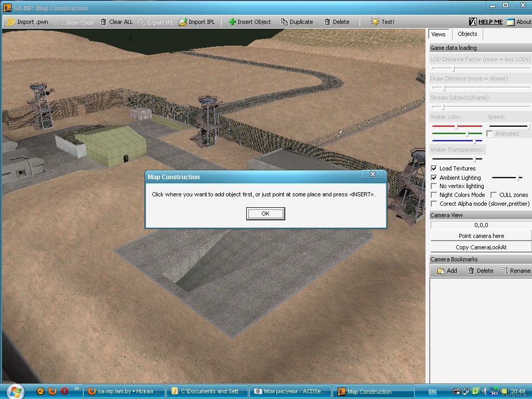Viewport: 532px width, 399px height.
Task: Click the Rename bookmark icon
Action: pos(504,270)
